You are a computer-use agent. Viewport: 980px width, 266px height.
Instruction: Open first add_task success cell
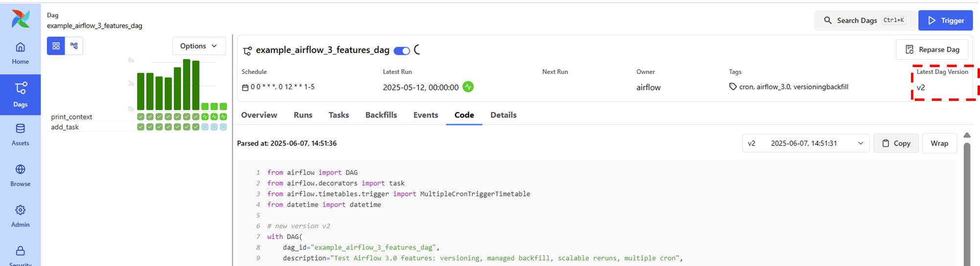pos(140,127)
